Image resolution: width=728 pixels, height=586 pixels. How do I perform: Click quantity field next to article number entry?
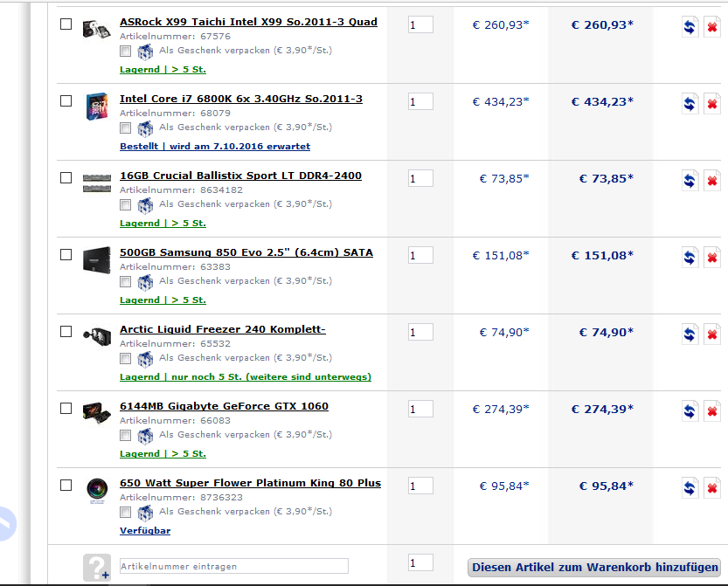[x=420, y=562]
